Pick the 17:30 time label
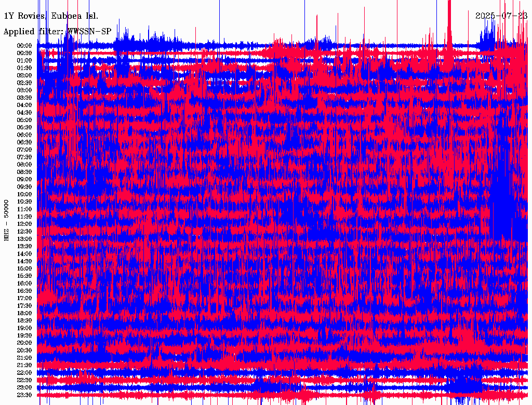Viewport: 532px width, 405px height. click(24, 306)
